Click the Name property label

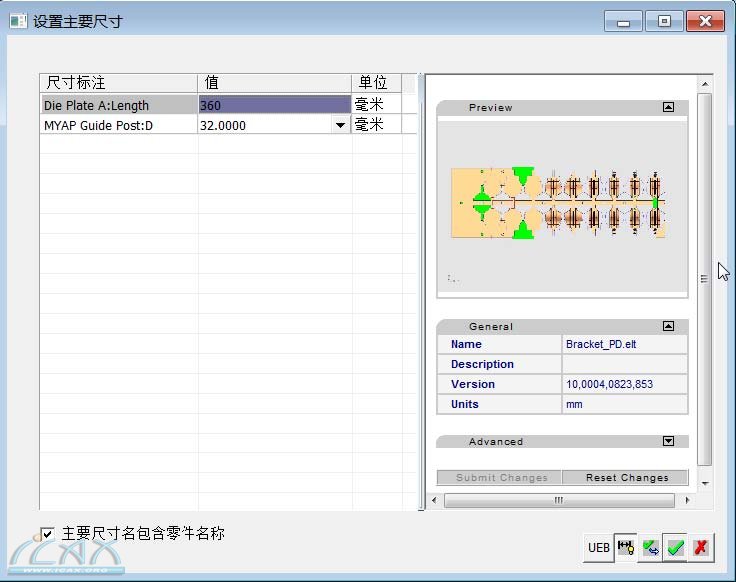tap(466, 344)
